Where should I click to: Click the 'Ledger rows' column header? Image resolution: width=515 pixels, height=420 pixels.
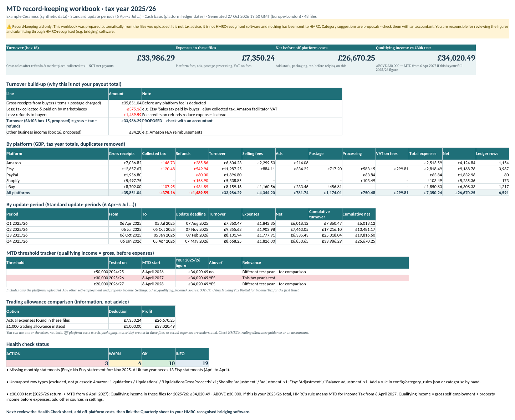492,154
